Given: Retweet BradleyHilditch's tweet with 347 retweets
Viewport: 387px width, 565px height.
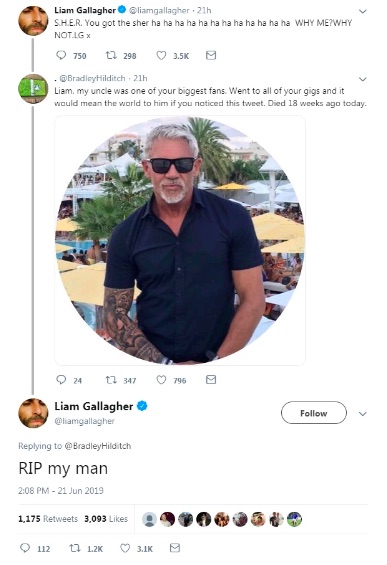Looking at the screenshot, I should tap(111, 380).
